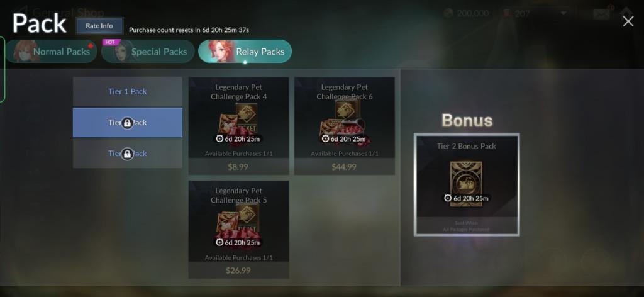This screenshot has height=297, width=644.
Task: Buy Challenge Pack 6 for $44.99
Action: click(344, 167)
